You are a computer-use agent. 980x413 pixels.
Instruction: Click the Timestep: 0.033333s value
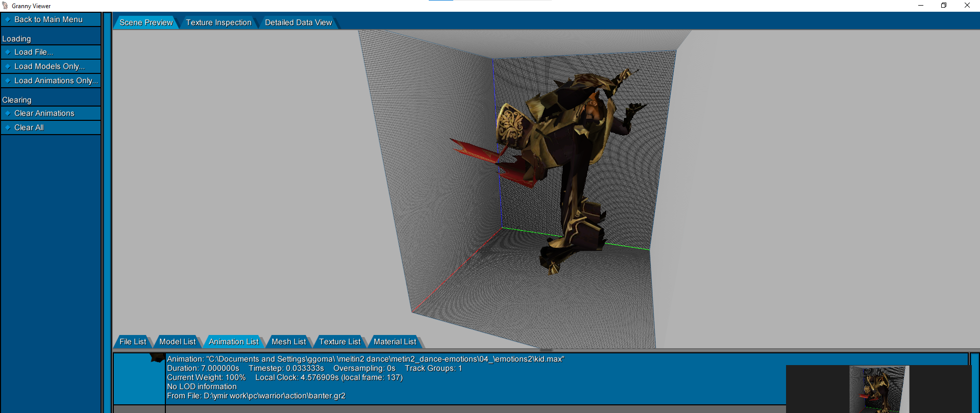click(x=286, y=368)
